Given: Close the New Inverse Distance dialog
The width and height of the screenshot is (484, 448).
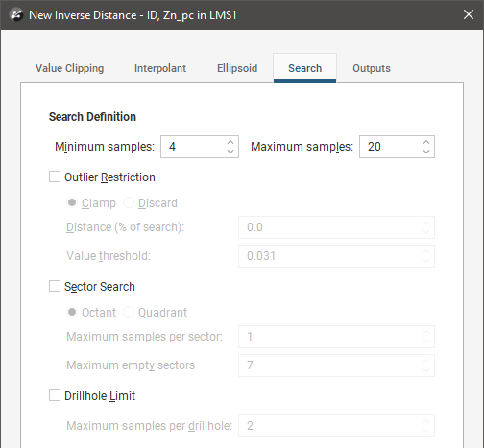Looking at the screenshot, I should pyautogui.click(x=469, y=14).
